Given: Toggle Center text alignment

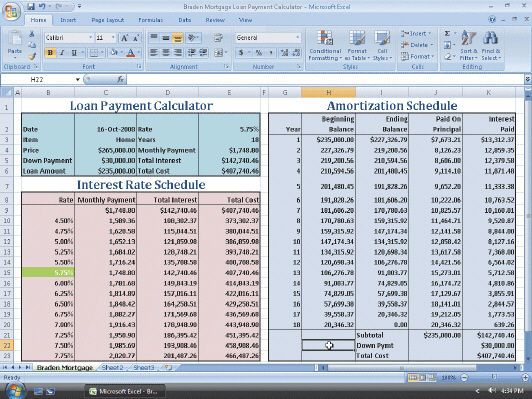Looking at the screenshot, I should click(x=166, y=53).
